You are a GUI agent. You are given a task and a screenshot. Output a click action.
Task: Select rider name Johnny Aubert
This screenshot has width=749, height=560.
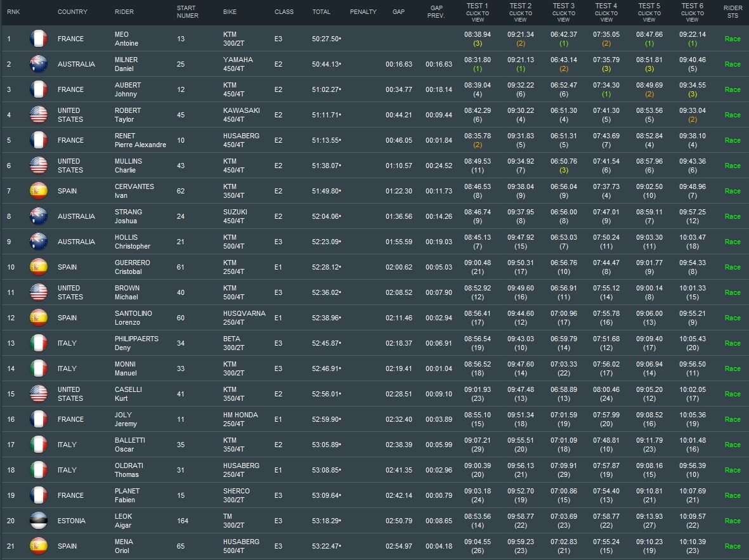[x=127, y=89]
